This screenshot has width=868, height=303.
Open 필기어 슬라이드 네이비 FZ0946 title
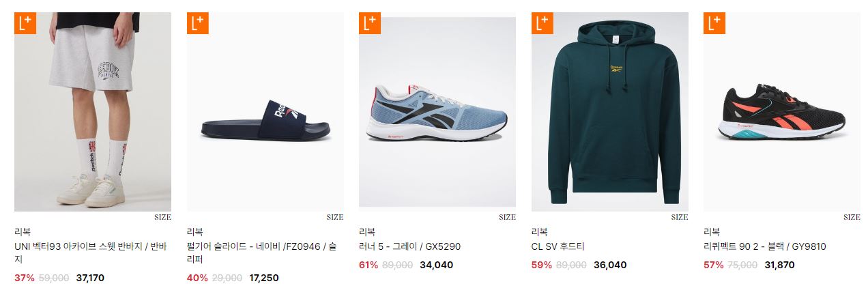click(262, 252)
